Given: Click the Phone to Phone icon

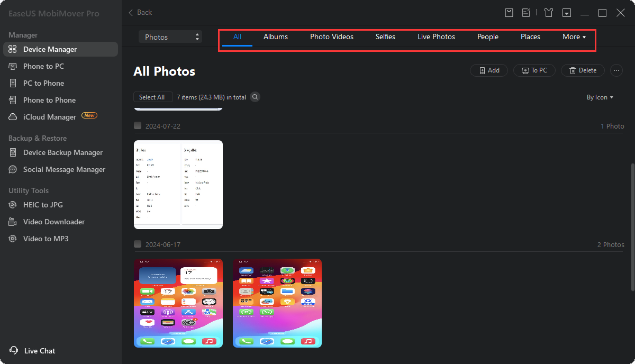Looking at the screenshot, I should click(x=13, y=100).
